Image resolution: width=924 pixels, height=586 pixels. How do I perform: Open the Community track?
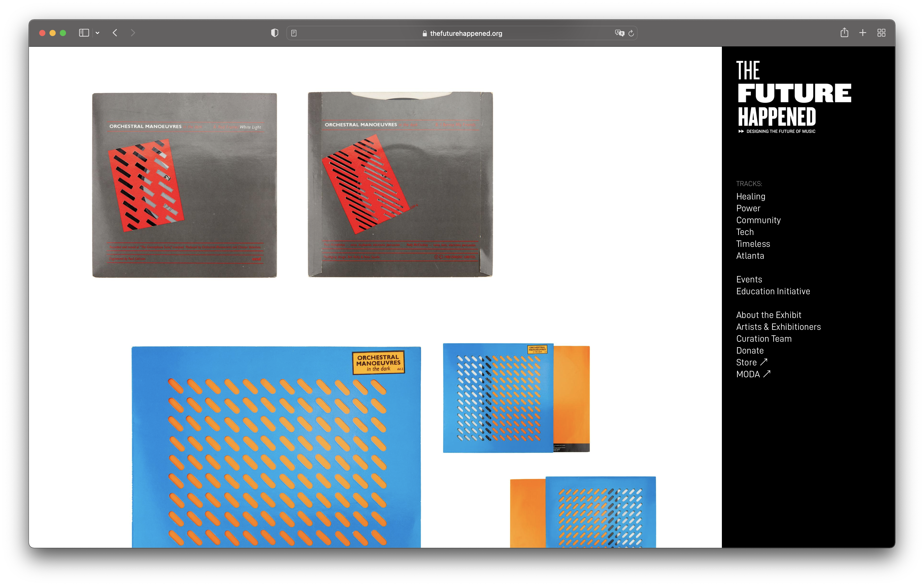click(x=758, y=220)
